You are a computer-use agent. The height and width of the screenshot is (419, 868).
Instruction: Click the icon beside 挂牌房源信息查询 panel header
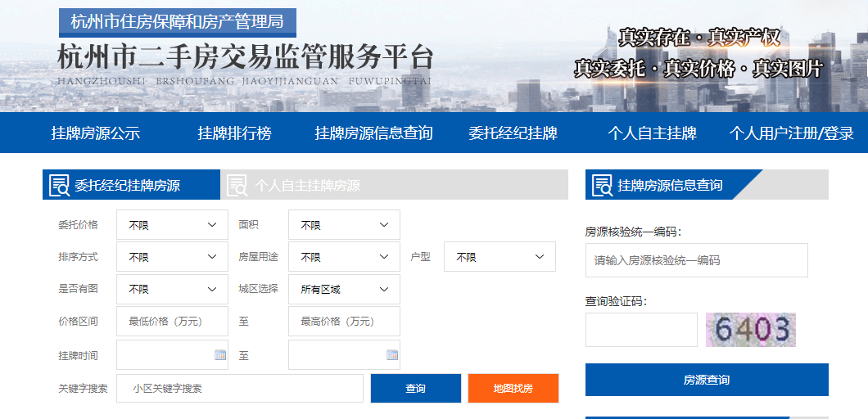point(603,185)
